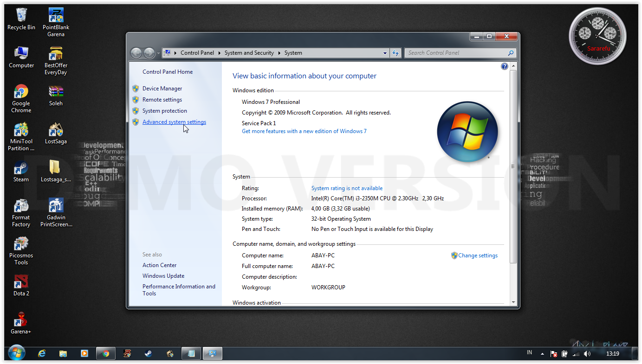
Task: Click the Forward navigation button
Action: click(x=149, y=53)
